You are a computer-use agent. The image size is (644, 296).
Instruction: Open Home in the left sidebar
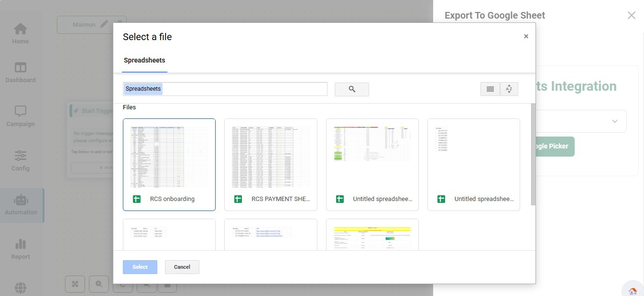[x=21, y=34]
